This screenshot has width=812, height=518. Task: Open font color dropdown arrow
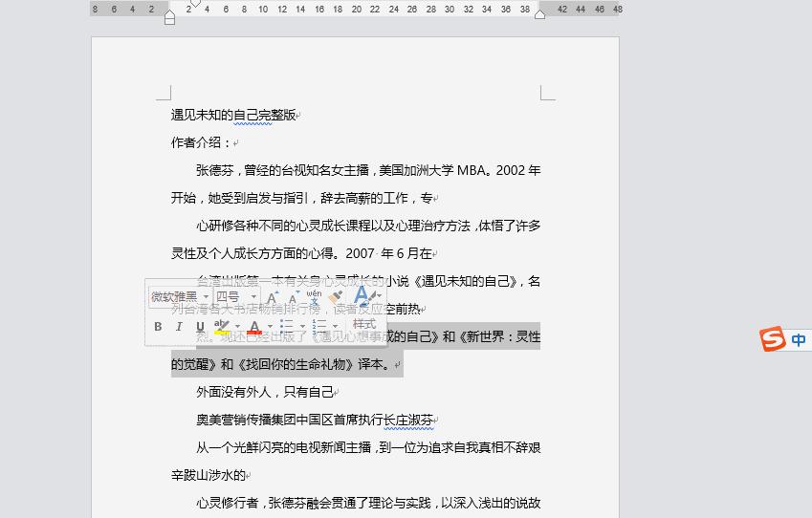[x=270, y=326]
